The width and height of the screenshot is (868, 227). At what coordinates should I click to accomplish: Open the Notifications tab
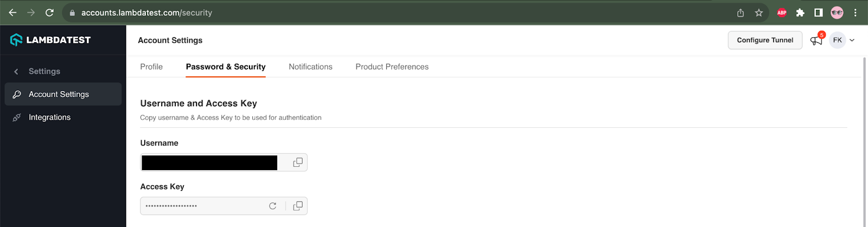pyautogui.click(x=310, y=67)
